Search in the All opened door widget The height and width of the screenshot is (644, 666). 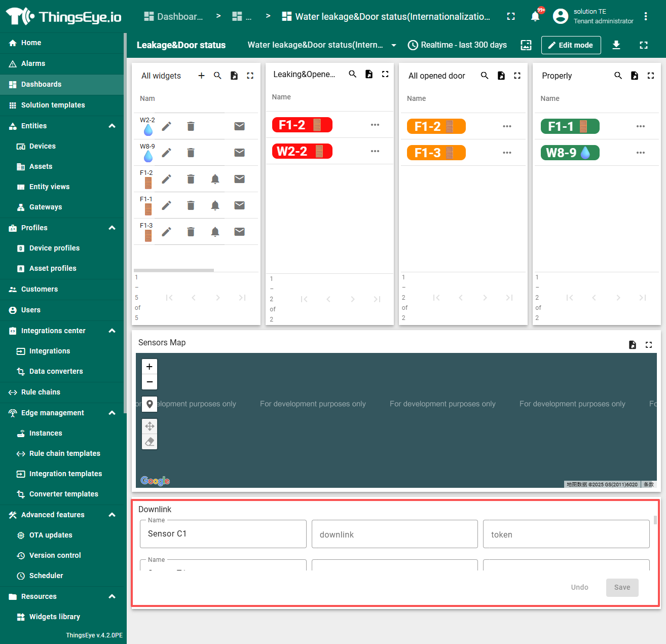pos(485,76)
